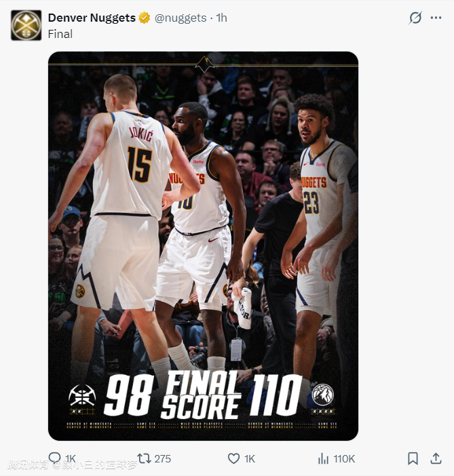Screen dimensions: 454x476
Task: Click the 110K views count
Action: (x=344, y=458)
